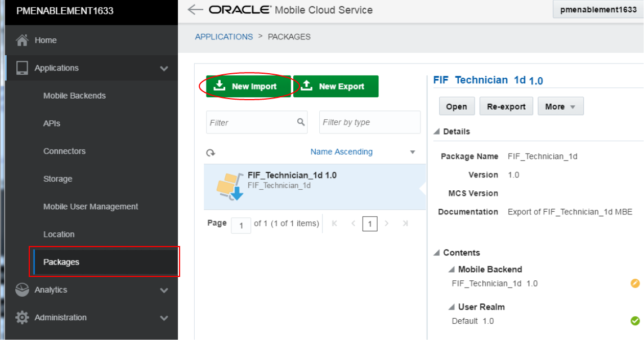The width and height of the screenshot is (644, 340).
Task: Open Mobile Backends in sidebar
Action: (x=74, y=96)
